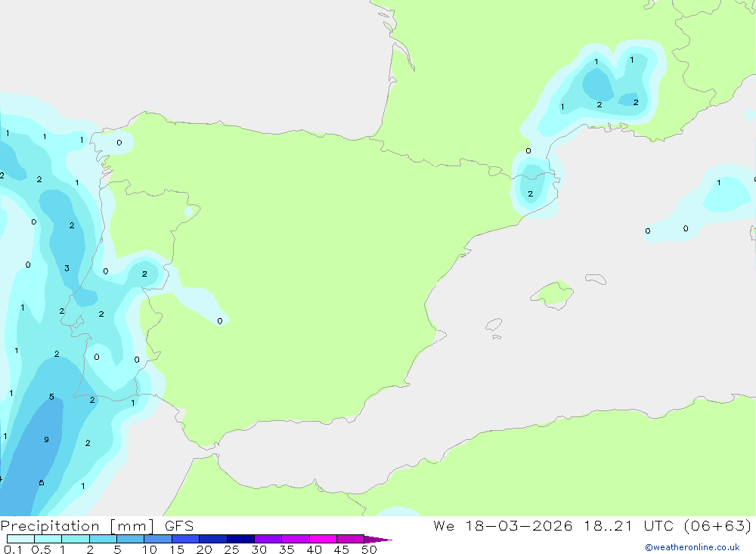The width and height of the screenshot is (756, 554).
Task: Click the legend scale label '10'
Action: pos(150,549)
